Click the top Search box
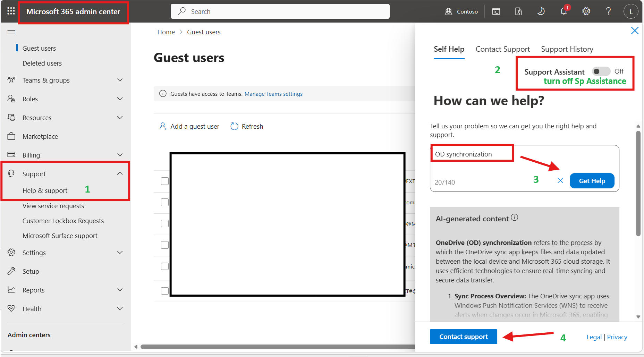This screenshot has height=357, width=644. (x=280, y=11)
